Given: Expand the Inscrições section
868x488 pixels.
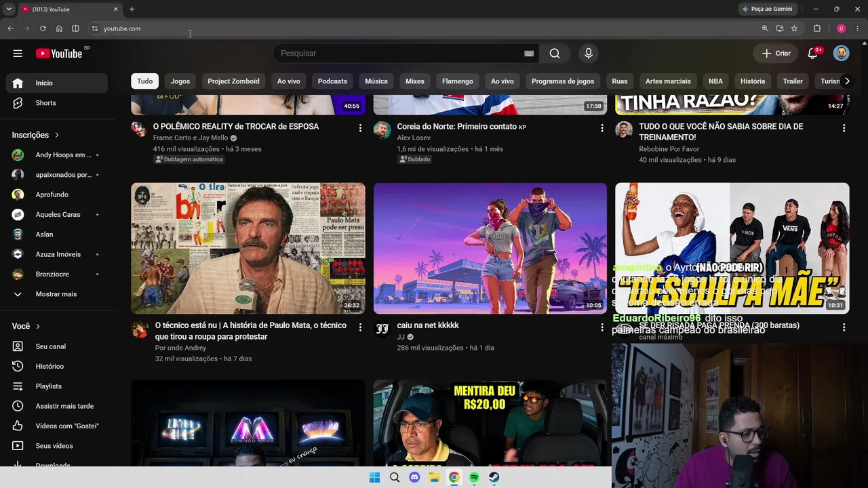Looking at the screenshot, I should (x=36, y=135).
